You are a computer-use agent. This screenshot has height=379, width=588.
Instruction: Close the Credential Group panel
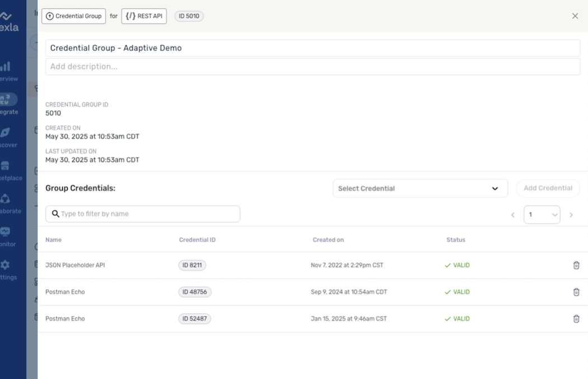click(x=575, y=16)
